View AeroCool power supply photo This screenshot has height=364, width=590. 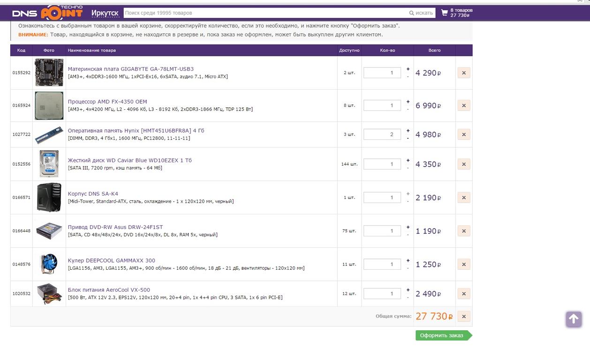49,294
